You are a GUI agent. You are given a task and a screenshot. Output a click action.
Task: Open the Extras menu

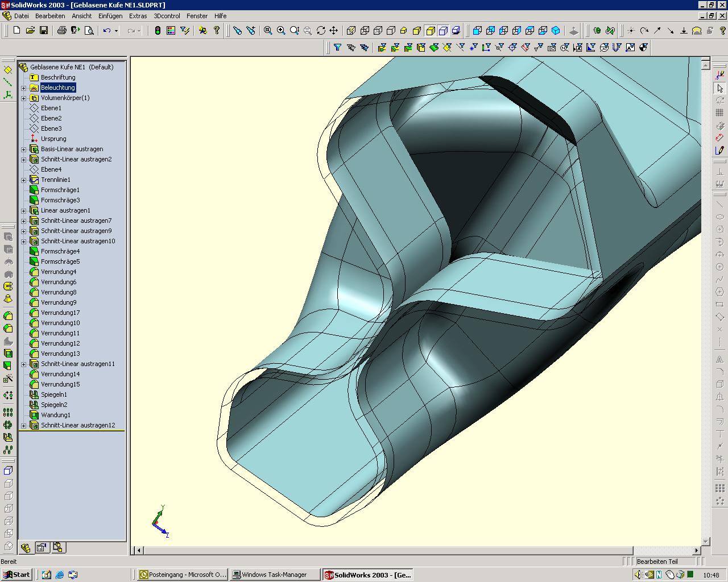138,16
